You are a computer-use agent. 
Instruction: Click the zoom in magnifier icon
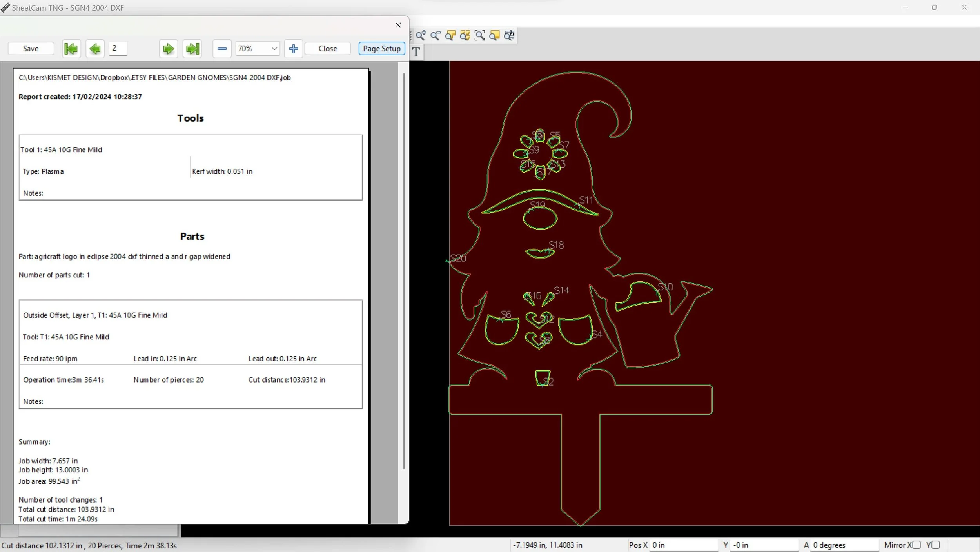(x=421, y=36)
